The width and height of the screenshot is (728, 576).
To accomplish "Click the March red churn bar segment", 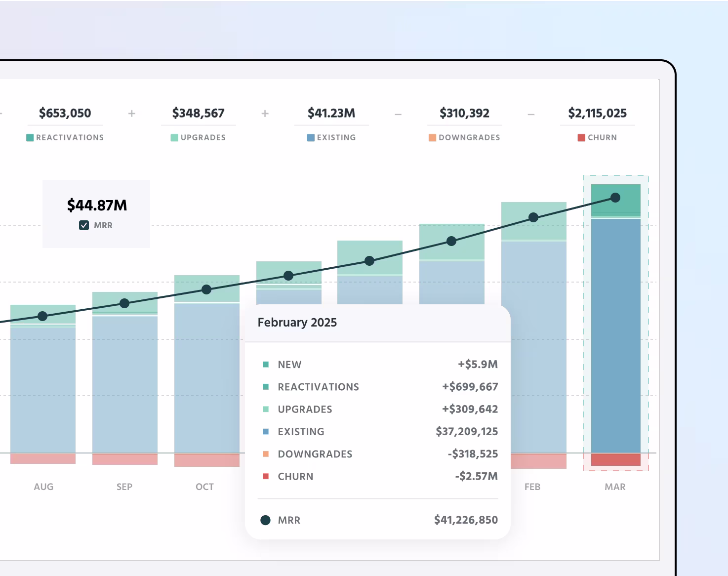I will click(x=616, y=459).
